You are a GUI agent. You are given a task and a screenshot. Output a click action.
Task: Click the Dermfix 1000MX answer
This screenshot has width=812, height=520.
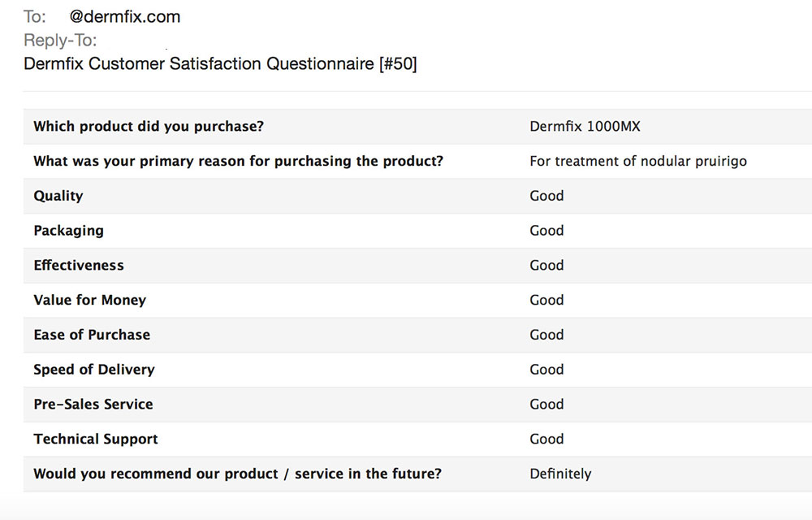tap(585, 127)
